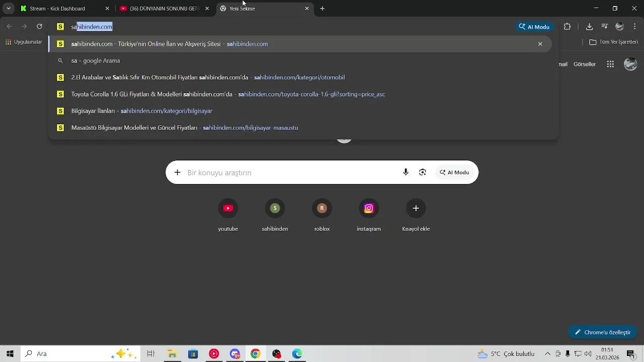The height and width of the screenshot is (362, 644).
Task: Open Chrome profile avatar in toolbar
Action: (620, 27)
